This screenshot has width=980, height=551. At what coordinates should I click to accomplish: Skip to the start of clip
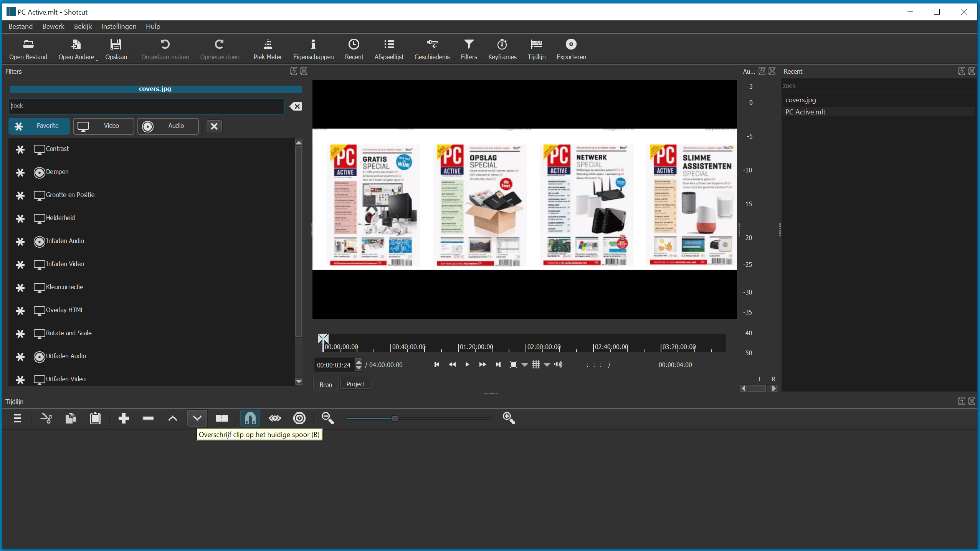click(x=436, y=364)
